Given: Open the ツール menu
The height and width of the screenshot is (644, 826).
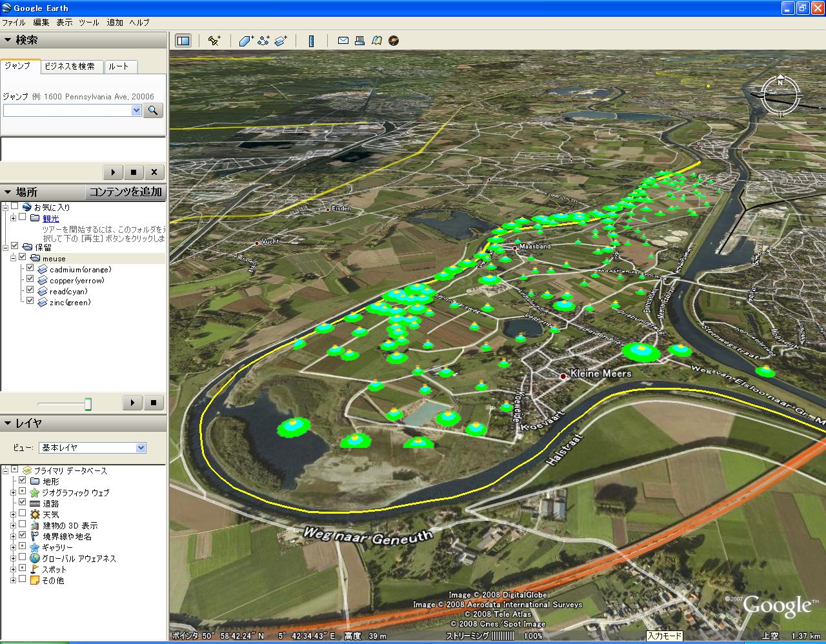Looking at the screenshot, I should coord(88,22).
